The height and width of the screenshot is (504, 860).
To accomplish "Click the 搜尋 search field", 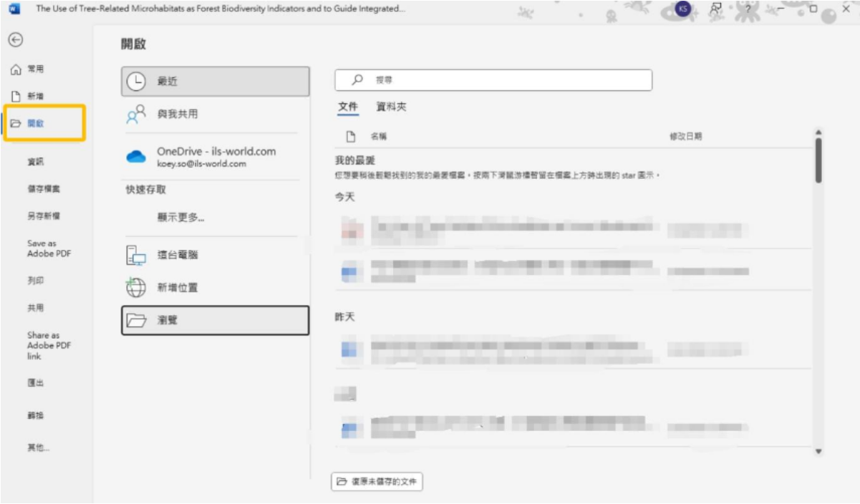I will point(494,80).
